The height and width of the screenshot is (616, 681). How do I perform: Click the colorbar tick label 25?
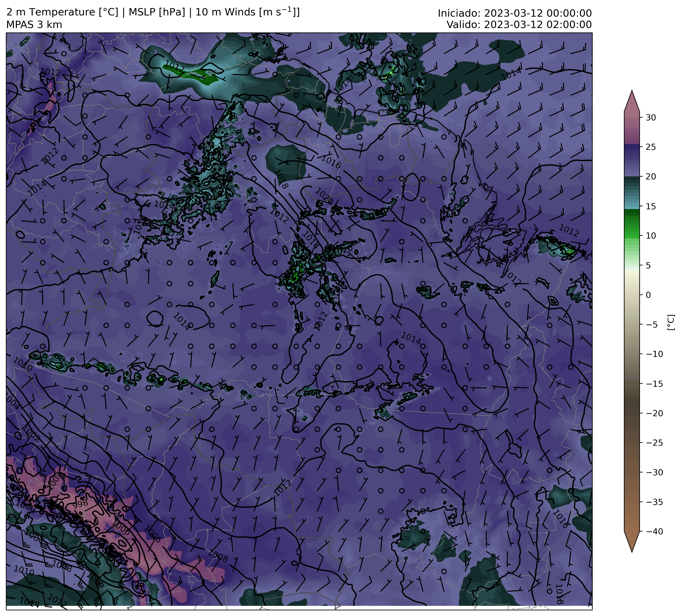tap(651, 147)
